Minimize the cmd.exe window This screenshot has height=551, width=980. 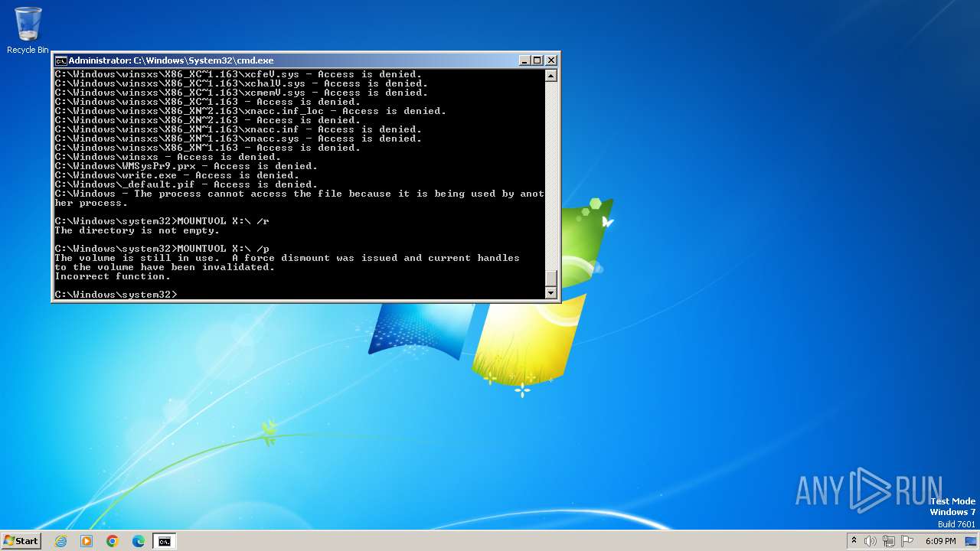coord(524,60)
